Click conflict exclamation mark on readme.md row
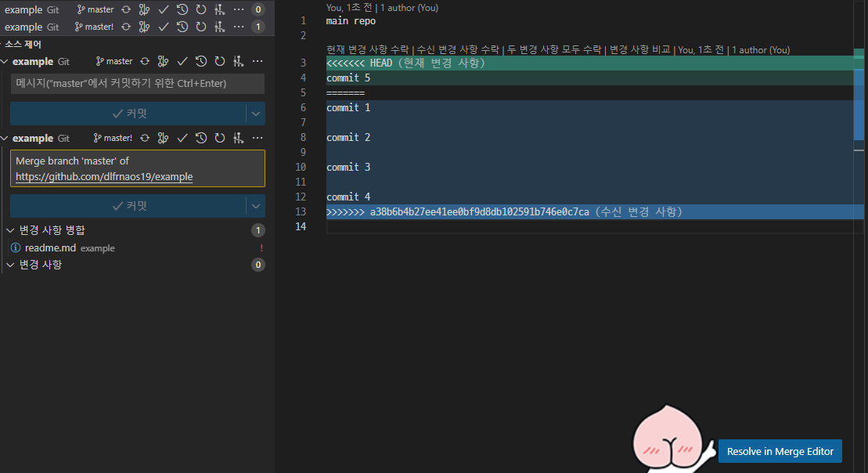This screenshot has height=473, width=868. pyautogui.click(x=261, y=248)
